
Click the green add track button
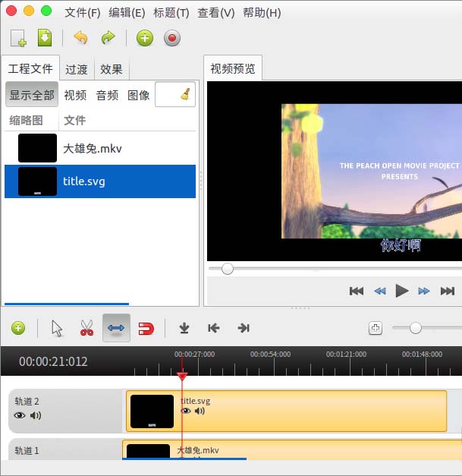pyautogui.click(x=18, y=328)
